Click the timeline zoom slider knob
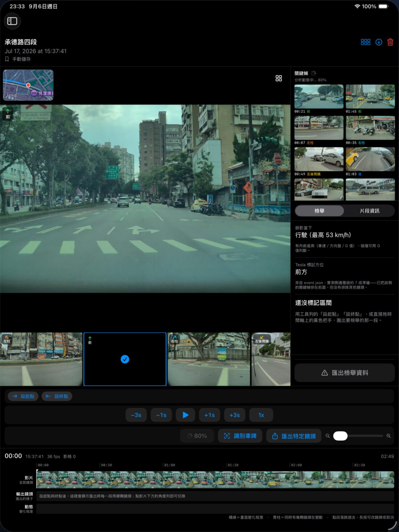This screenshot has height=532, width=399. pos(340,436)
